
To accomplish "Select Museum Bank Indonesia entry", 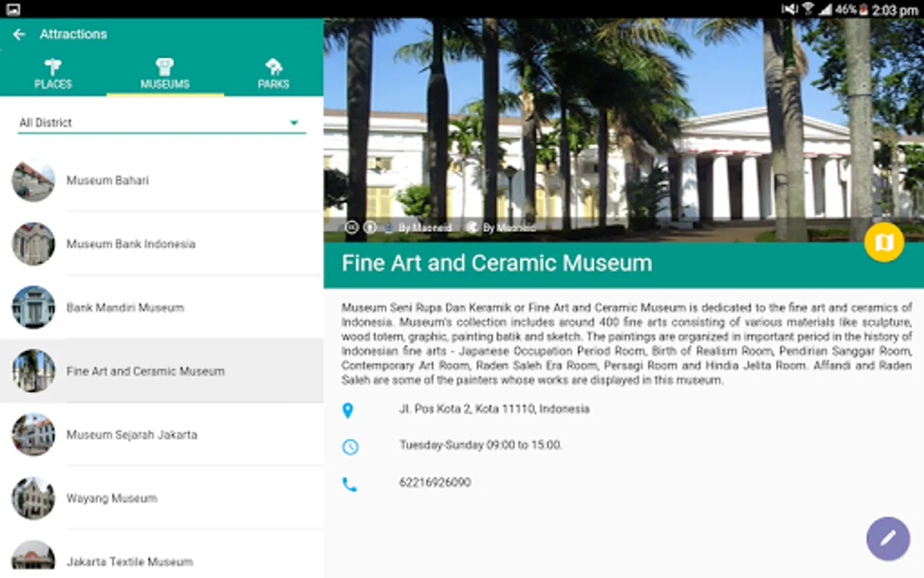I will coord(131,244).
